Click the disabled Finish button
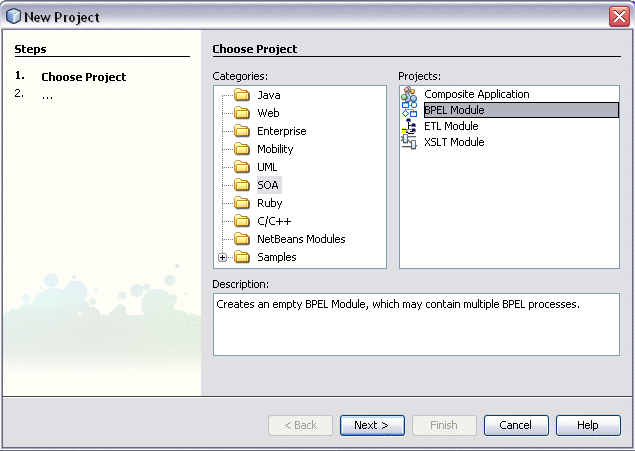635x451 pixels. coord(444,425)
